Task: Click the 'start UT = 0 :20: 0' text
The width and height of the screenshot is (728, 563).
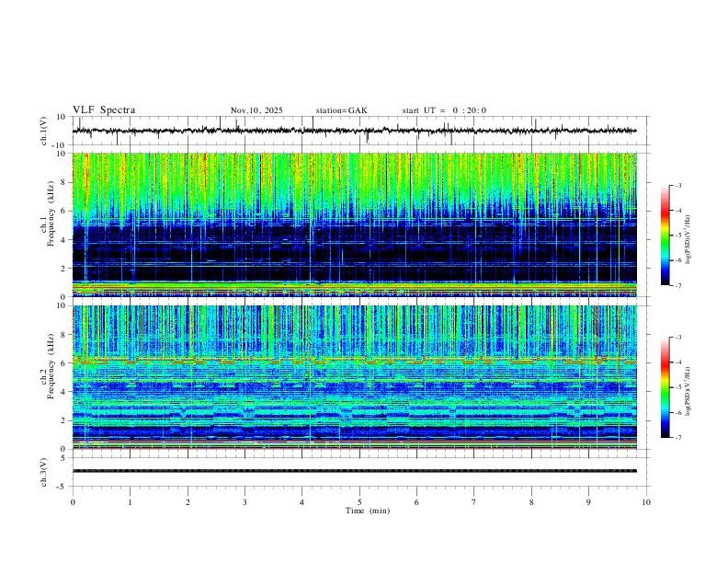Action: [x=444, y=110]
